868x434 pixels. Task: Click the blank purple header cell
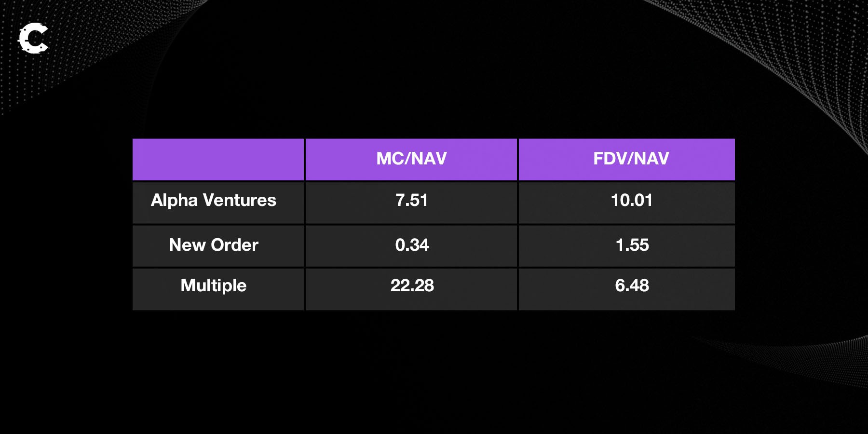(x=218, y=159)
